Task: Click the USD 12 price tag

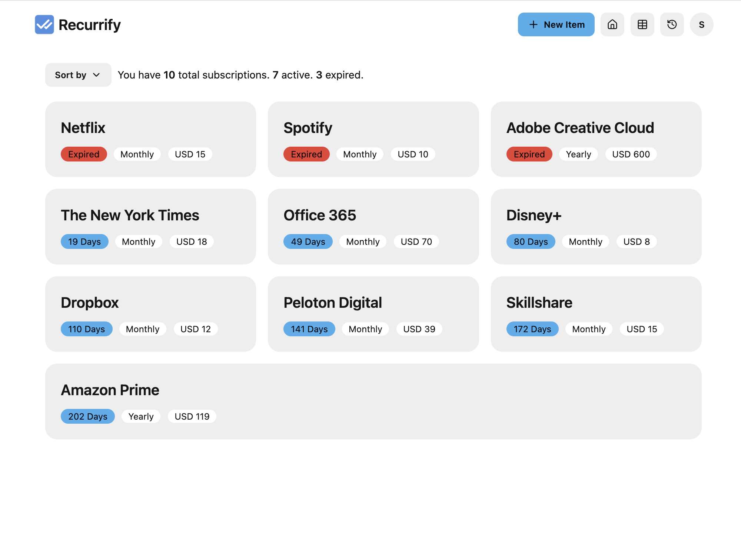Action: tap(196, 329)
